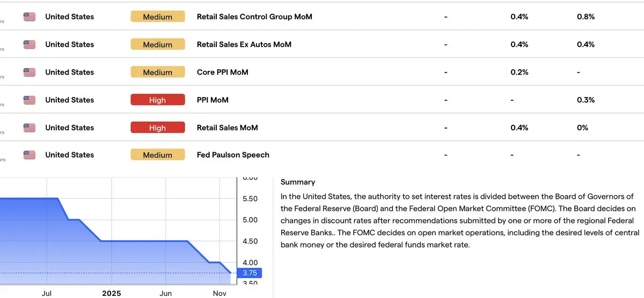Click US flag icon in Core PPI MoM row
The width and height of the screenshot is (644, 298).
(x=30, y=72)
